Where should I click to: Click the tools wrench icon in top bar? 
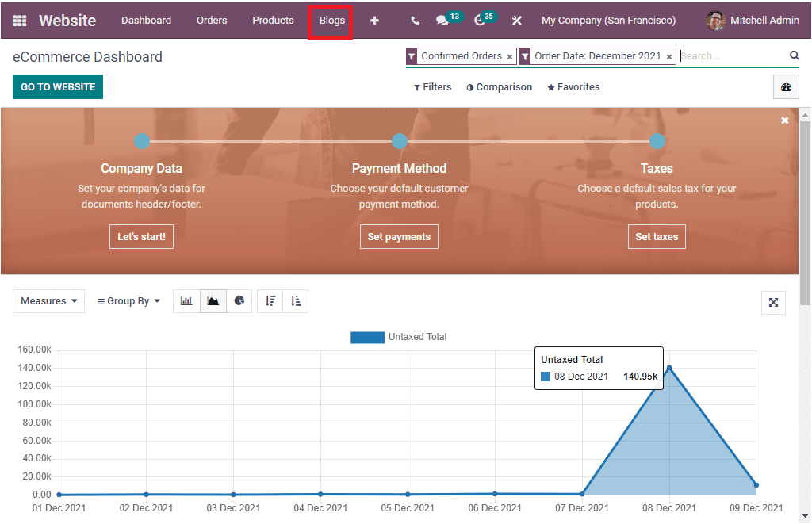pyautogui.click(x=516, y=21)
